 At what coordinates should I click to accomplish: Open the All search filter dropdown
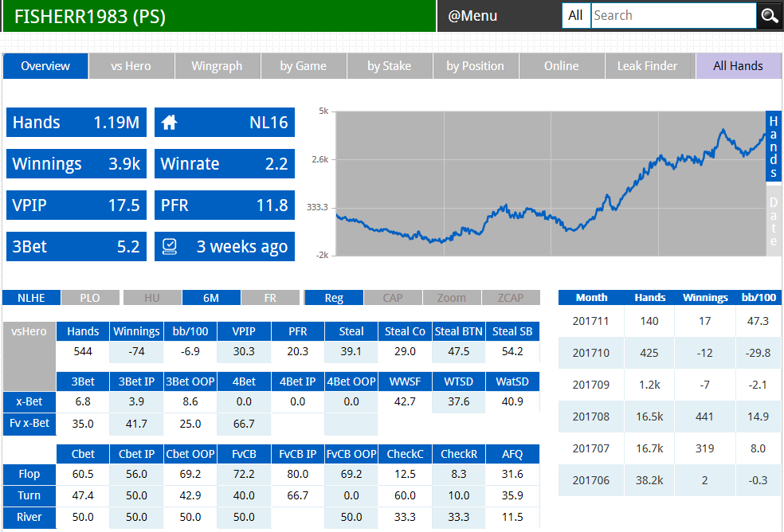point(576,15)
